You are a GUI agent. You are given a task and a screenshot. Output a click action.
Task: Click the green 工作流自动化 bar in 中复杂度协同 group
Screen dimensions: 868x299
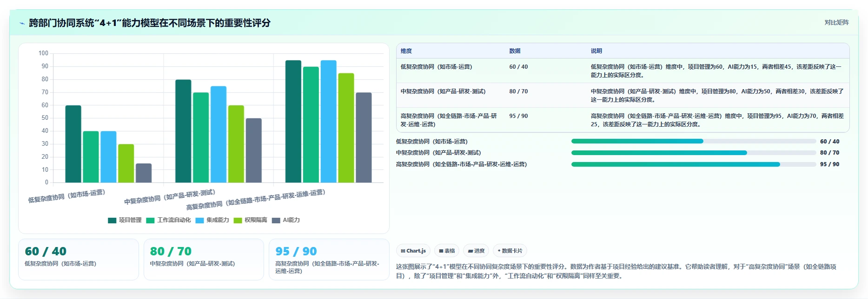point(201,137)
